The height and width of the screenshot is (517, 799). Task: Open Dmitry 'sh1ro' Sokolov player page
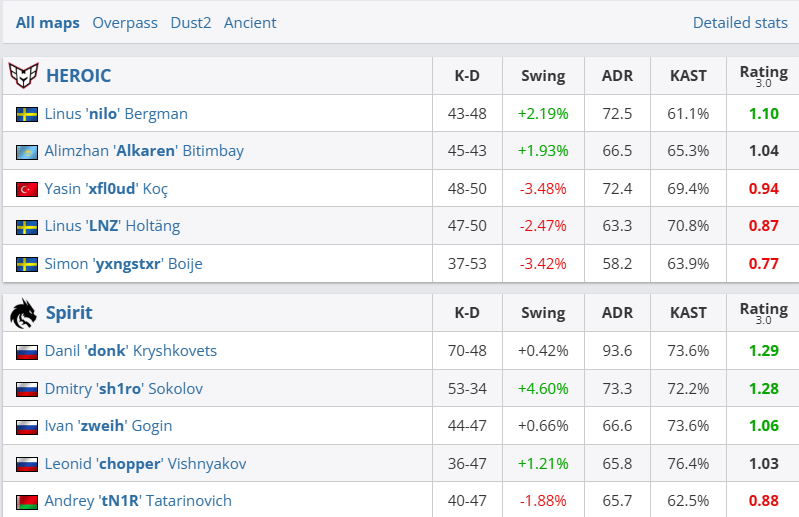coord(124,388)
